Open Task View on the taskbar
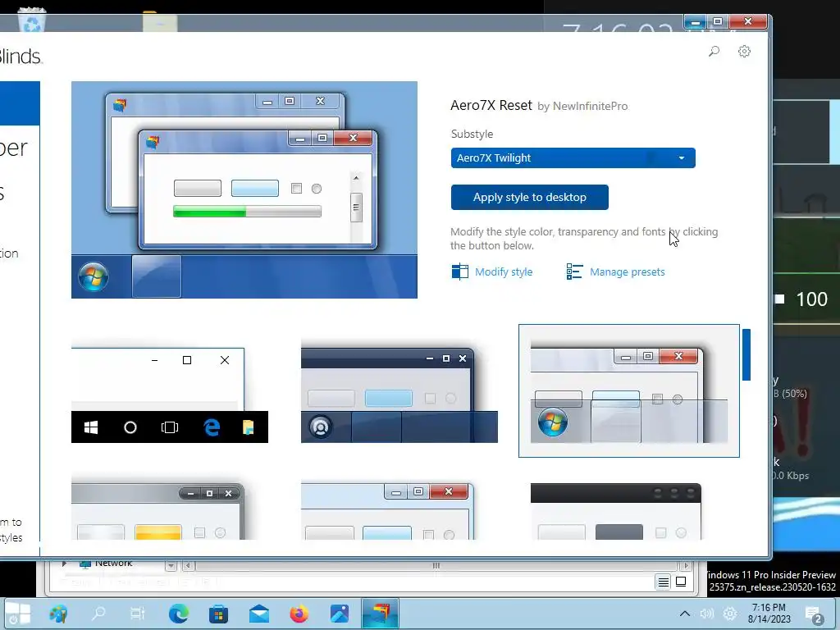The width and height of the screenshot is (840, 630). pos(138,614)
